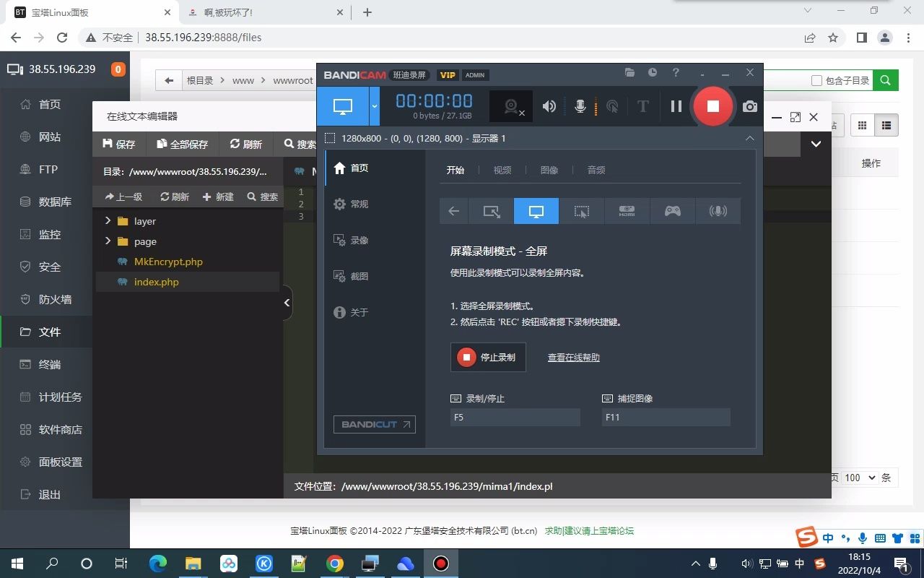924x578 pixels.
Task: Open Bandicam scheduled recording clock icon
Action: pos(653,73)
